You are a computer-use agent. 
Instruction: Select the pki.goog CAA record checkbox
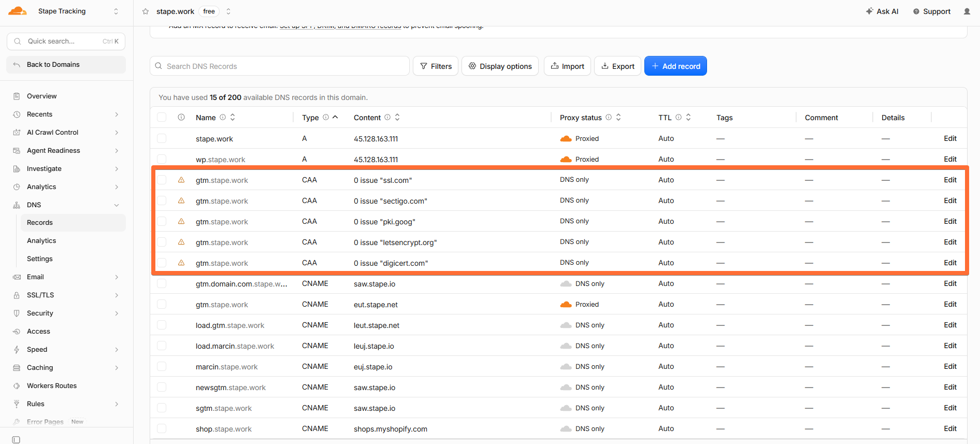(162, 221)
